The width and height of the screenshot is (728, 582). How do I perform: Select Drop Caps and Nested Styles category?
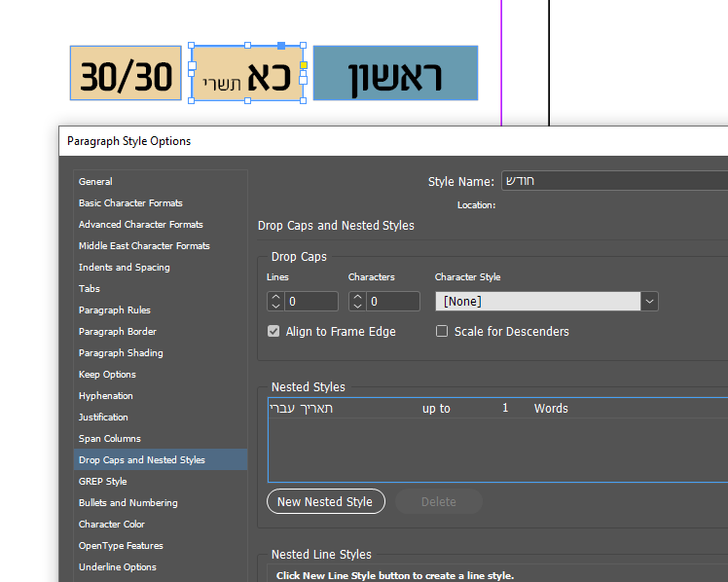click(x=161, y=459)
